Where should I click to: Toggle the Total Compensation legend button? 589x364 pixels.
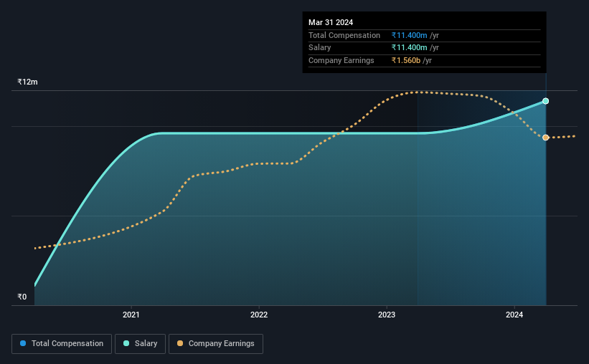(62, 344)
